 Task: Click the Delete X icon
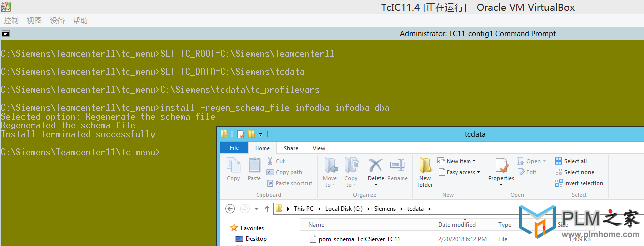click(x=376, y=165)
